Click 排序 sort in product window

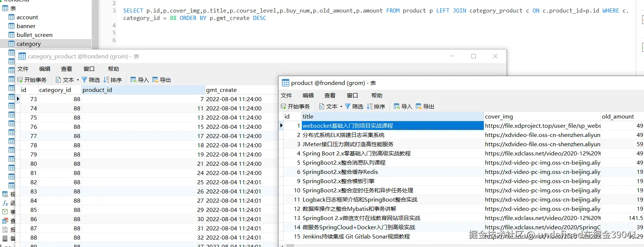[376, 106]
